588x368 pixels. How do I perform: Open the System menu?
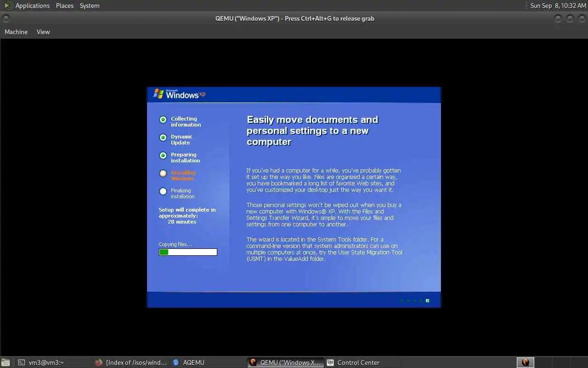(x=90, y=6)
